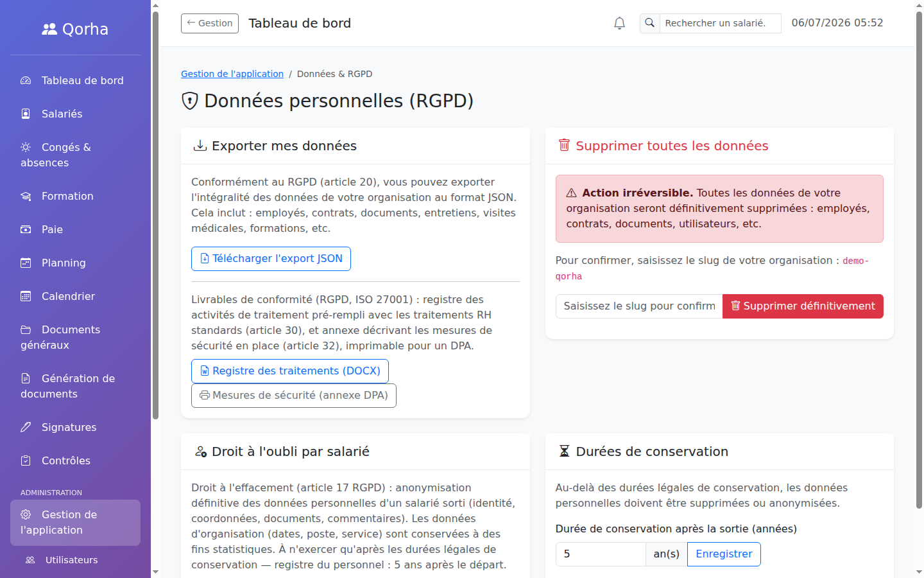Click person icon beside Droit à l'oubli
The width and height of the screenshot is (924, 578).
[200, 451]
